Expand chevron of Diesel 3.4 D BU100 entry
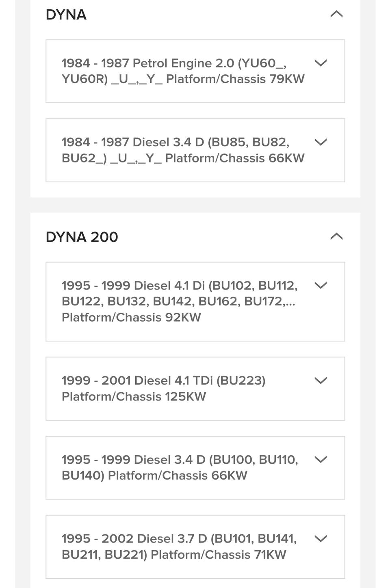Image resolution: width=390 pixels, height=588 pixels. (x=321, y=459)
